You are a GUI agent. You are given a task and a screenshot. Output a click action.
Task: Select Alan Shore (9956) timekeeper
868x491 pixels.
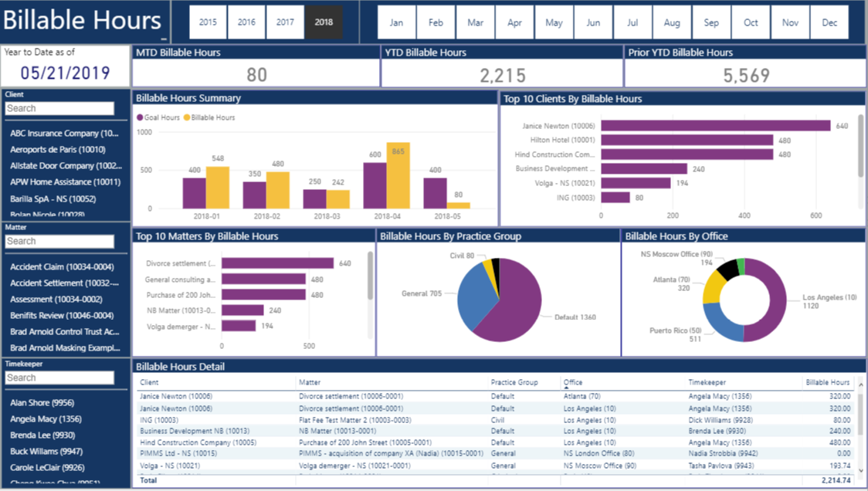point(42,403)
